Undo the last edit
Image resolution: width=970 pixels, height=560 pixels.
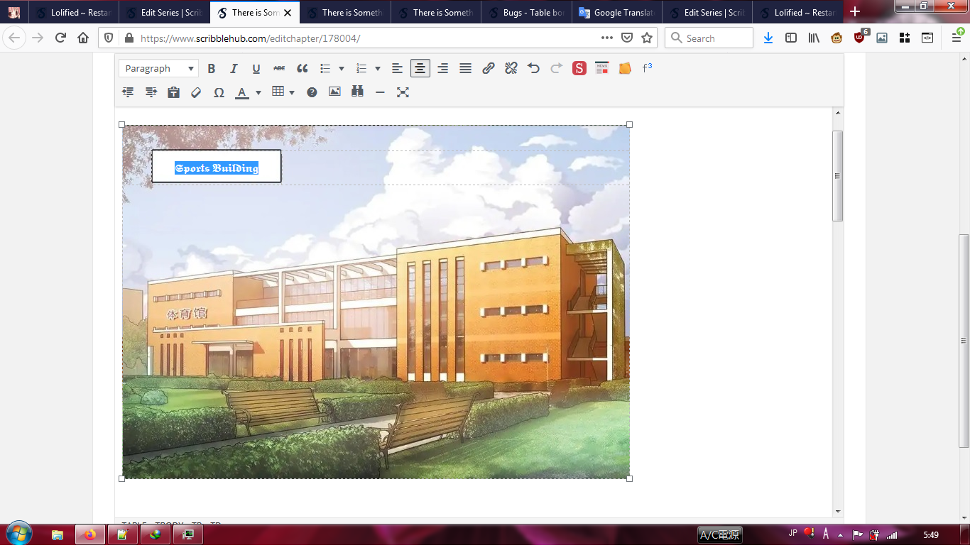click(x=532, y=67)
